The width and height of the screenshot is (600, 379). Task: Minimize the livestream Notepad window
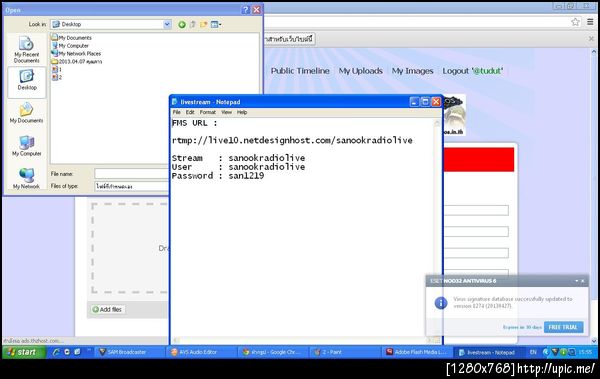point(414,102)
